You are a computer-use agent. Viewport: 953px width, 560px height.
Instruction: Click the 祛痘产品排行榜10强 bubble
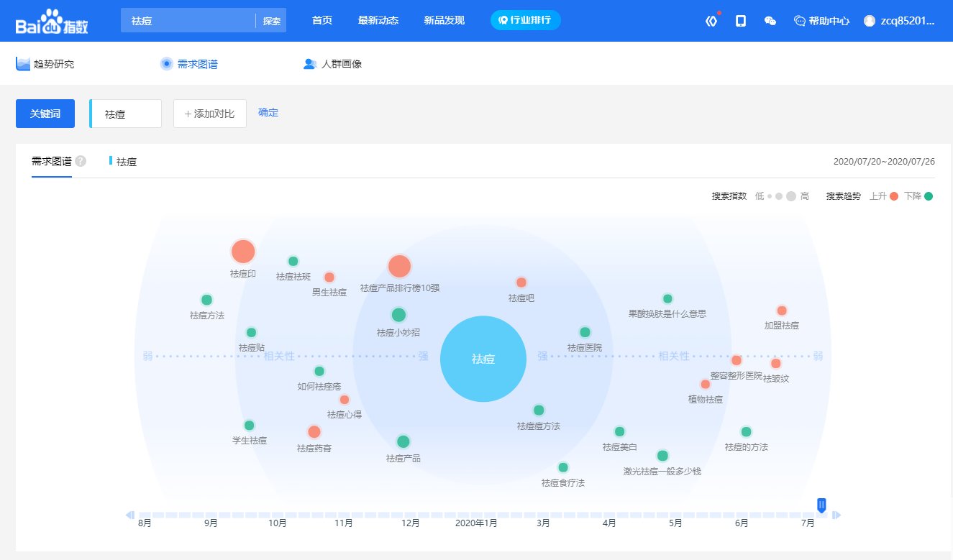(x=399, y=266)
